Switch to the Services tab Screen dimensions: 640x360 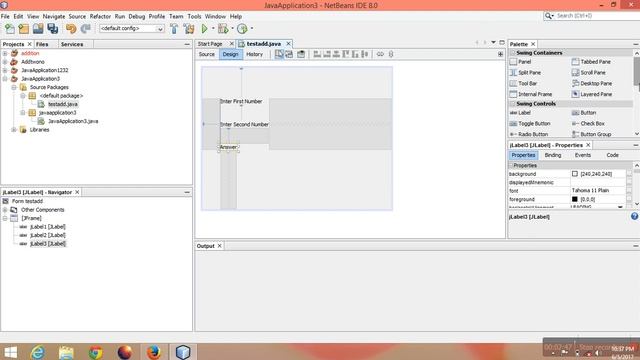(72, 44)
